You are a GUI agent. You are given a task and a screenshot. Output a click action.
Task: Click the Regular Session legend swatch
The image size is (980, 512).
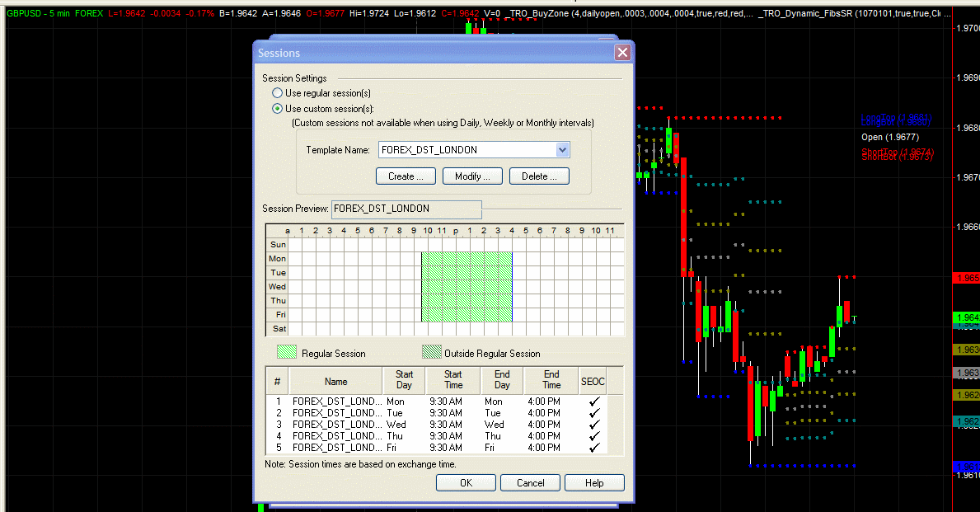coord(286,352)
